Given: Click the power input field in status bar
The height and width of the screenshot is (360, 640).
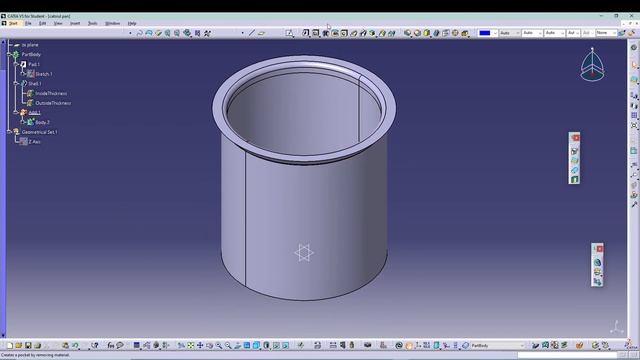Looking at the screenshot, I should click(568, 355).
